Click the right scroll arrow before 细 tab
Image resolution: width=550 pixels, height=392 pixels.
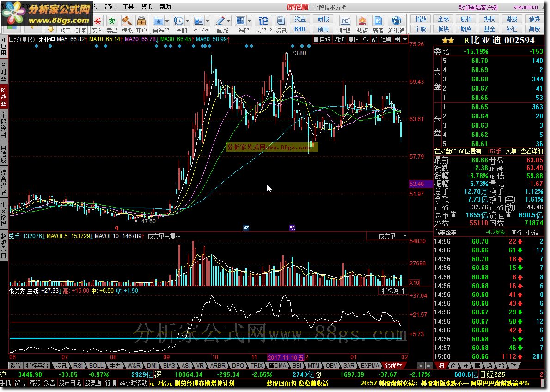click(x=429, y=365)
